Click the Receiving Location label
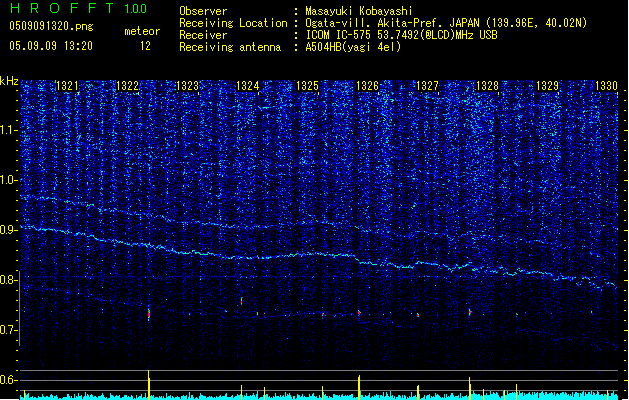The height and width of the screenshot is (400, 629). click(x=233, y=23)
